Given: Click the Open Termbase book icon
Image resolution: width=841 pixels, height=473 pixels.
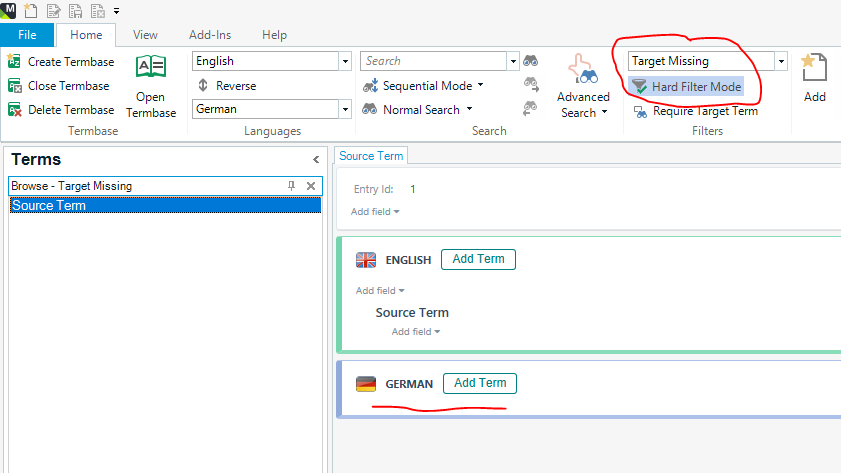Looking at the screenshot, I should pos(151,66).
